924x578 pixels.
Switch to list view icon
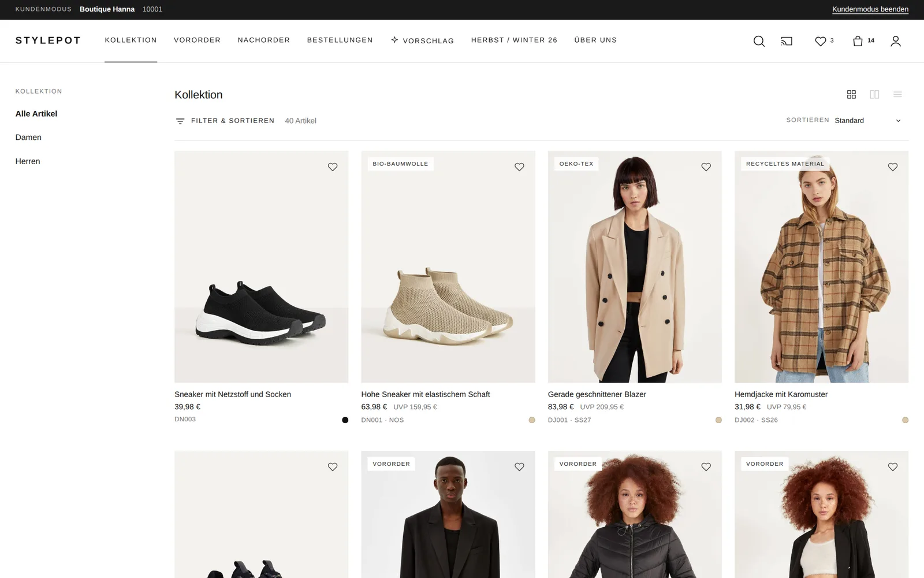[x=897, y=94]
